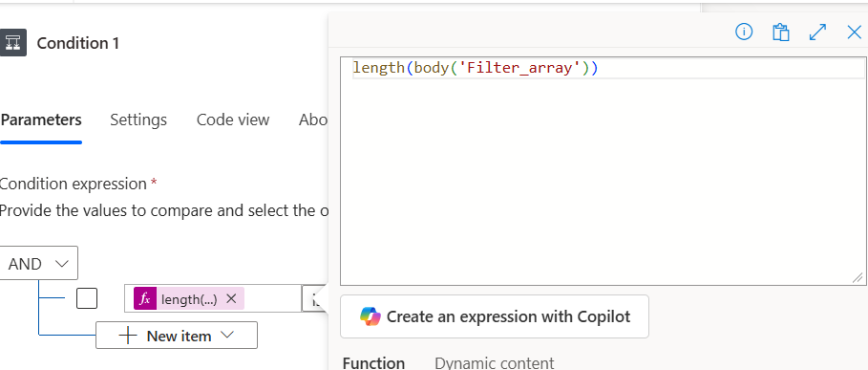This screenshot has height=370, width=868.
Task: Click the condition value input field
Action: tap(213, 298)
